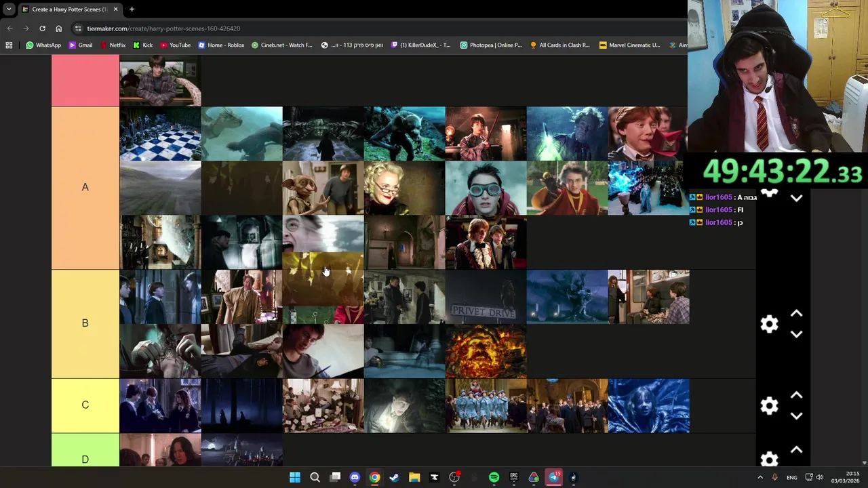Image resolution: width=868 pixels, height=488 pixels.
Task: Open OBS Studio from taskbar
Action: pyautogui.click(x=454, y=477)
